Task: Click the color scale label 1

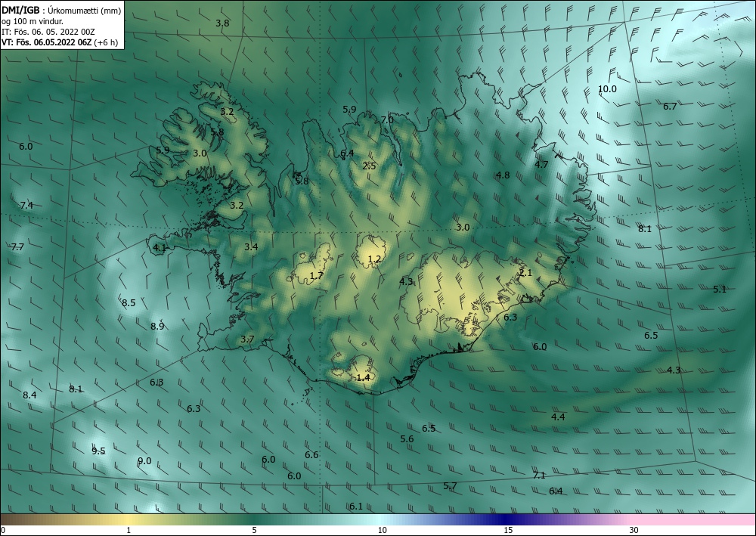Action: 129,531
